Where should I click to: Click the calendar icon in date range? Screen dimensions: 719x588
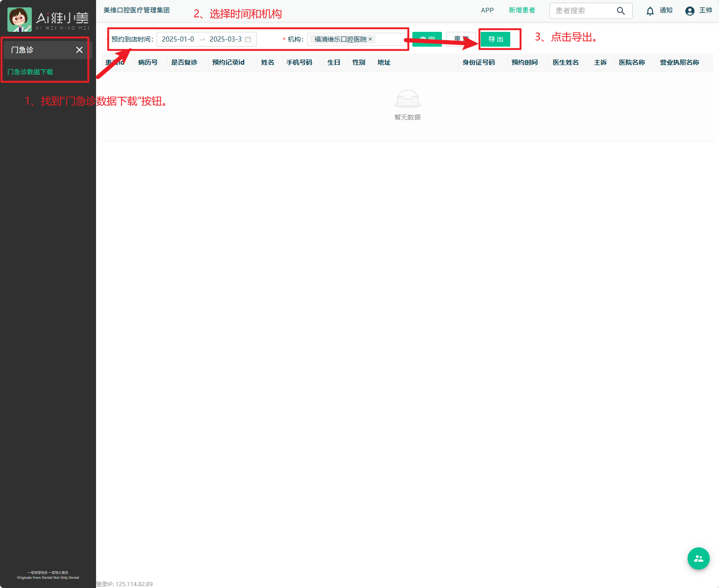click(248, 39)
